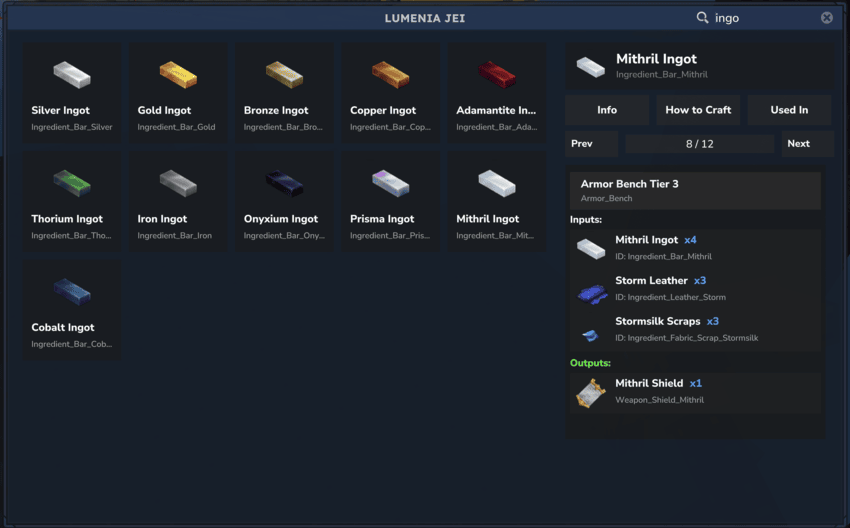Open the Info tab
This screenshot has height=528, width=850.
point(607,110)
